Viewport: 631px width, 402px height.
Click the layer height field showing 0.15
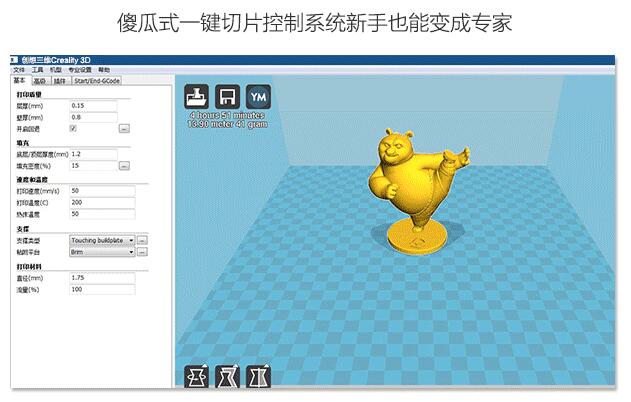93,106
